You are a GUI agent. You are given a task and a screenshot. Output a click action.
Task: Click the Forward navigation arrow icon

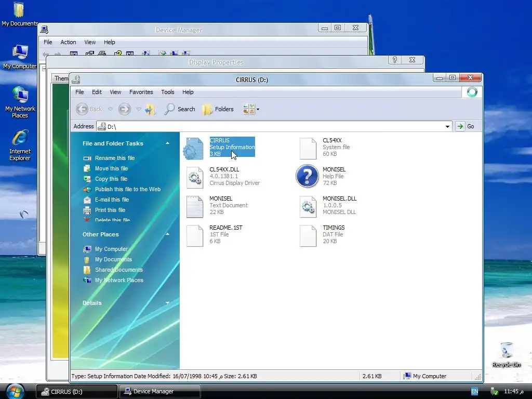125,109
